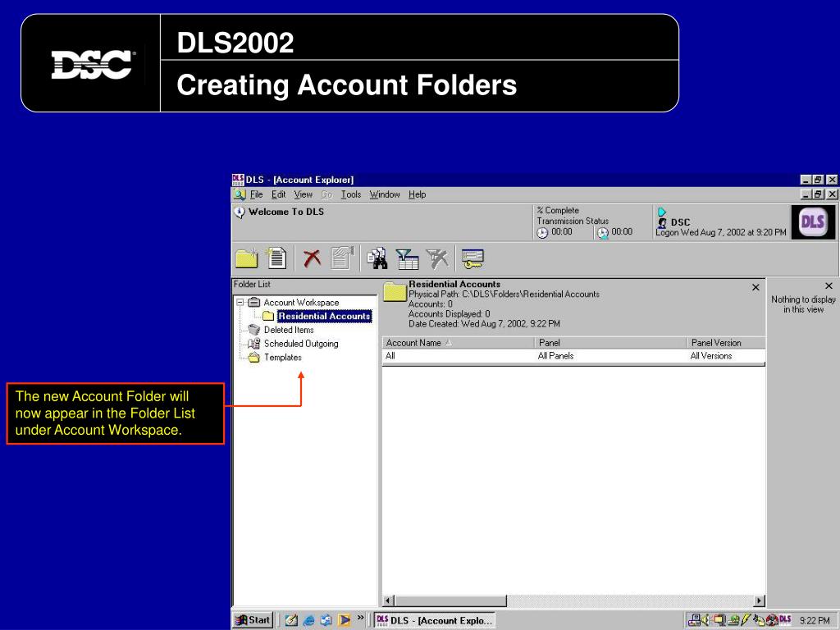This screenshot has width=840, height=630.
Task: Click the horizontal scrollbar thumb
Action: click(450, 600)
